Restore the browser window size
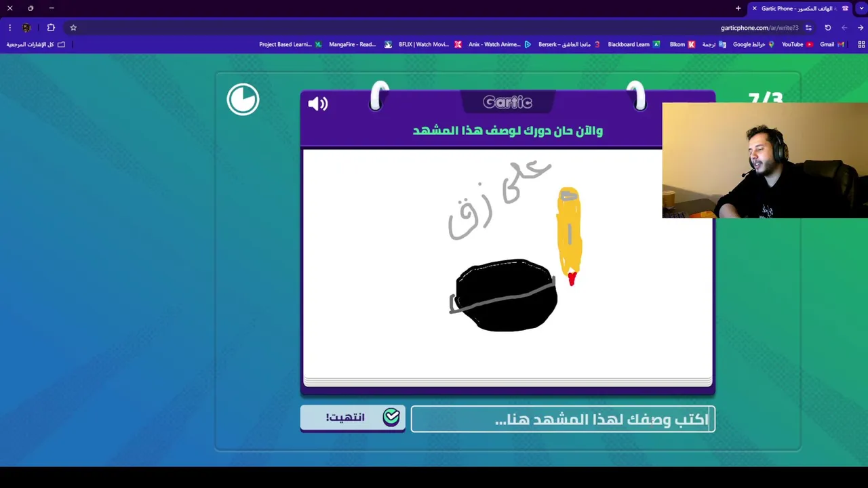868x488 pixels. point(31,8)
